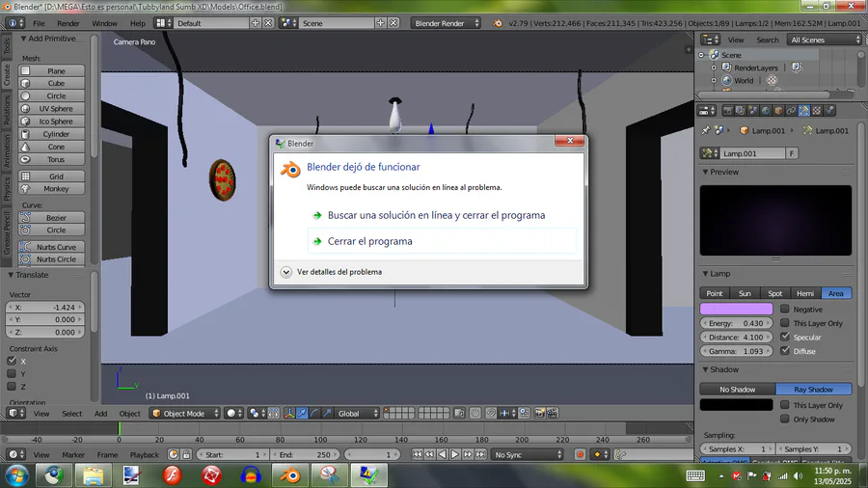
Task: Select the No Shadow button
Action: [x=738, y=390]
